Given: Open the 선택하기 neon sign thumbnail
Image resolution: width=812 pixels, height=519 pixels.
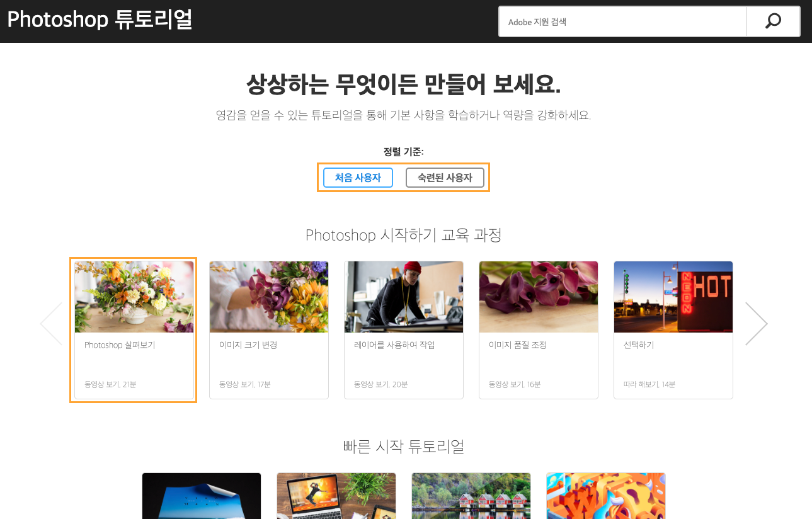Looking at the screenshot, I should click(x=673, y=297).
